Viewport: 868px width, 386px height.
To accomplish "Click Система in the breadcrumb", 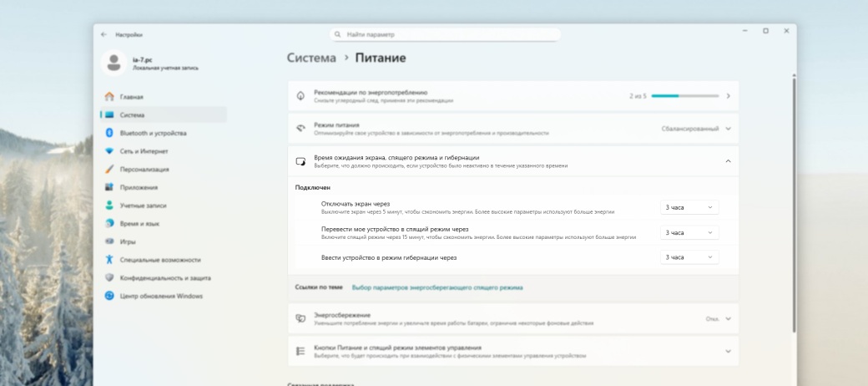I will point(311,58).
